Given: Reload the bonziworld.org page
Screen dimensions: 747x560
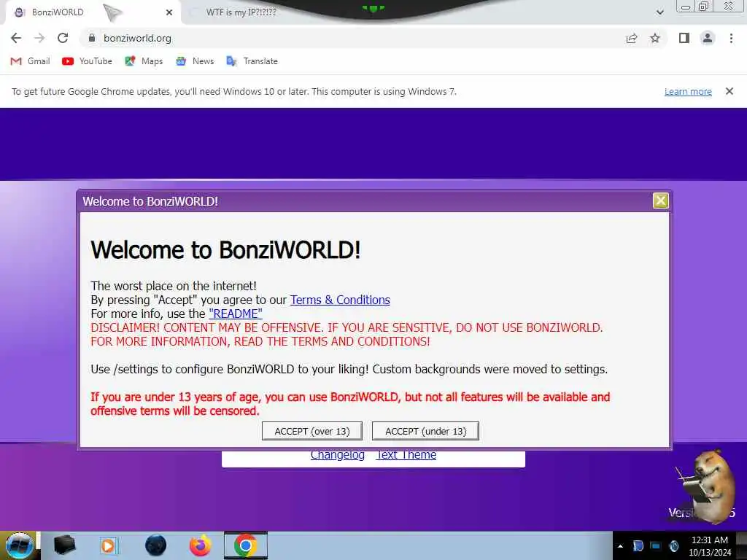Looking at the screenshot, I should [63, 38].
